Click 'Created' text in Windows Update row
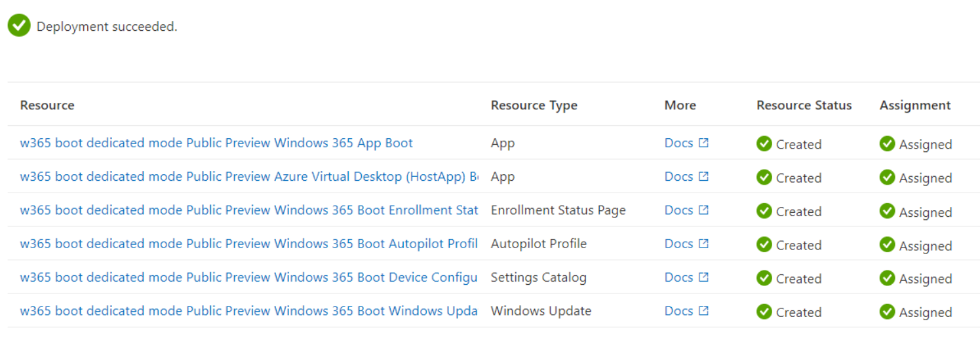 [798, 312]
